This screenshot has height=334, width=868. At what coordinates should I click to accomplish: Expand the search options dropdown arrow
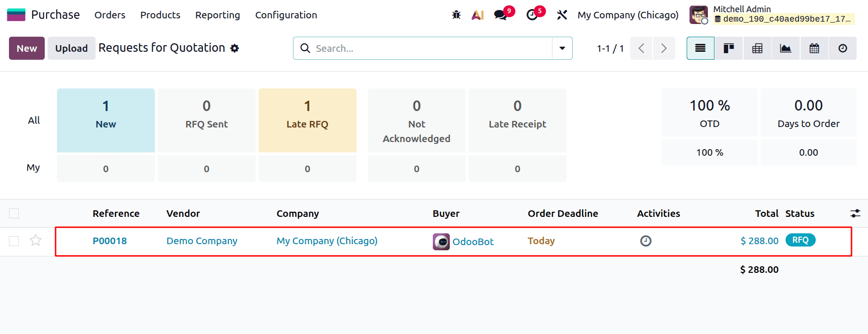coord(562,48)
